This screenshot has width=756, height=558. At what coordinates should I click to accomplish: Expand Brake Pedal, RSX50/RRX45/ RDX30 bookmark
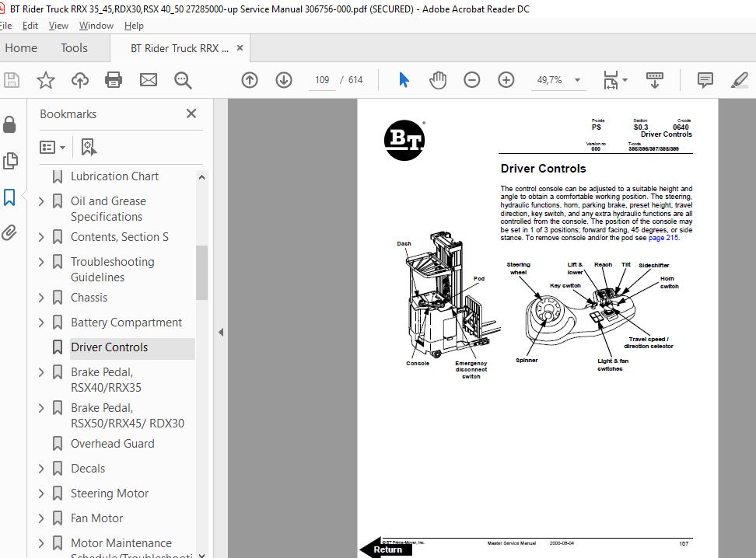click(41, 408)
